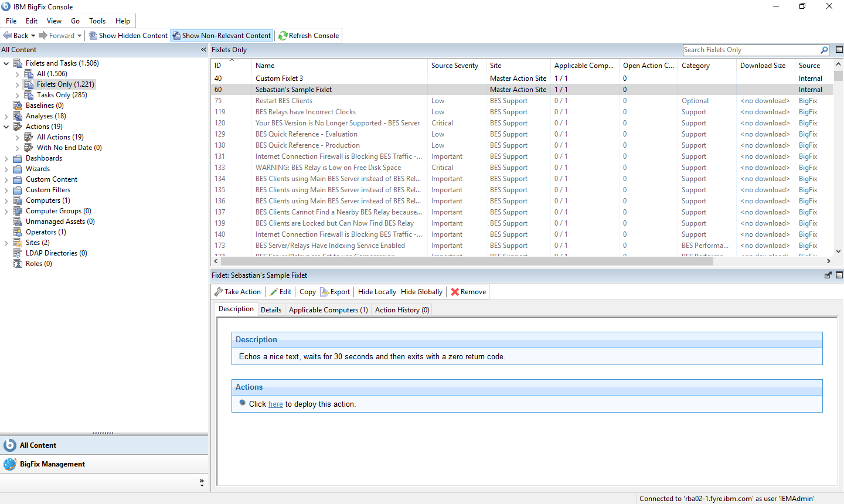The image size is (844, 504).
Task: Click the Remove button
Action: tap(468, 292)
